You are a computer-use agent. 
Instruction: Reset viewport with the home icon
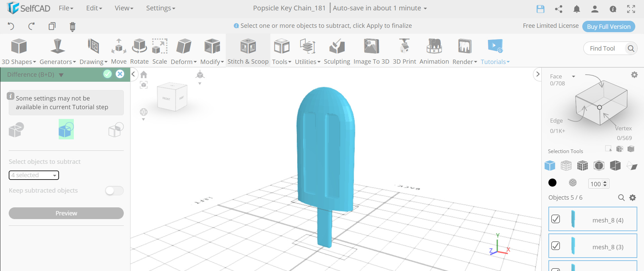pos(144,74)
